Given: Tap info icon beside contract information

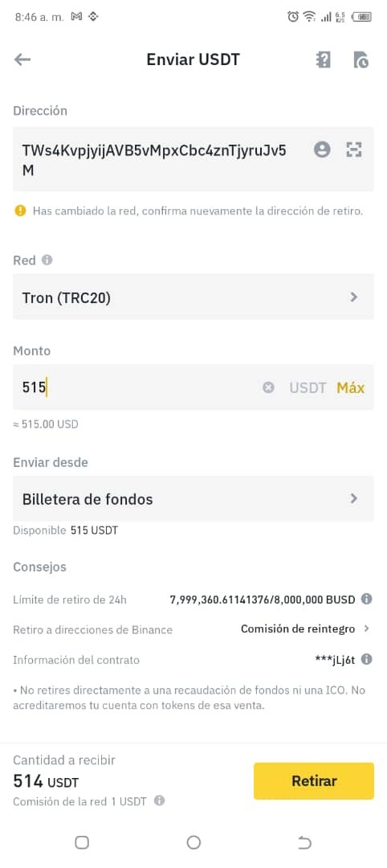Looking at the screenshot, I should point(366,659).
